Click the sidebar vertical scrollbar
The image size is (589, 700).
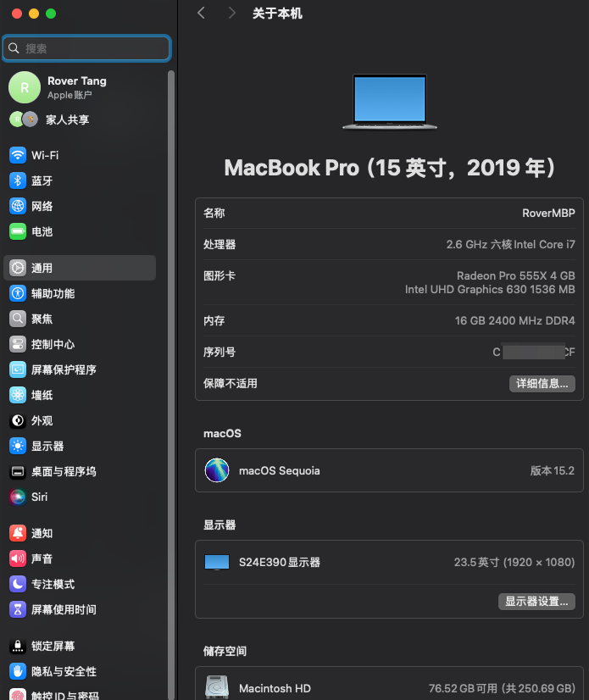coord(170,384)
